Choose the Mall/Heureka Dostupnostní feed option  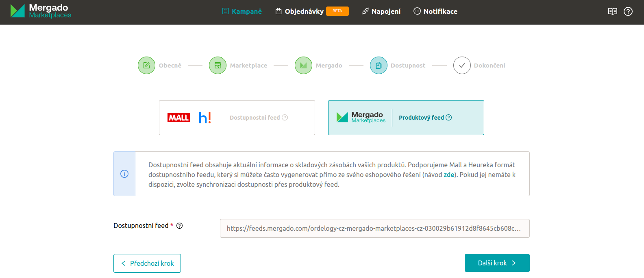[x=237, y=118]
